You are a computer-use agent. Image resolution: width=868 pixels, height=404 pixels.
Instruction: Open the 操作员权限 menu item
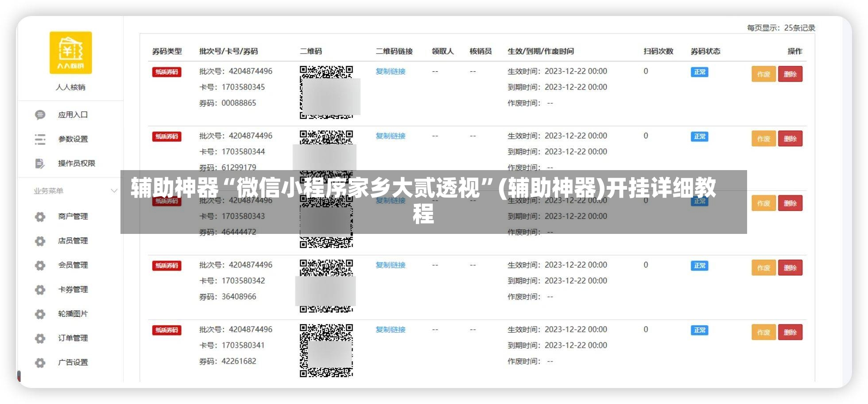(76, 163)
